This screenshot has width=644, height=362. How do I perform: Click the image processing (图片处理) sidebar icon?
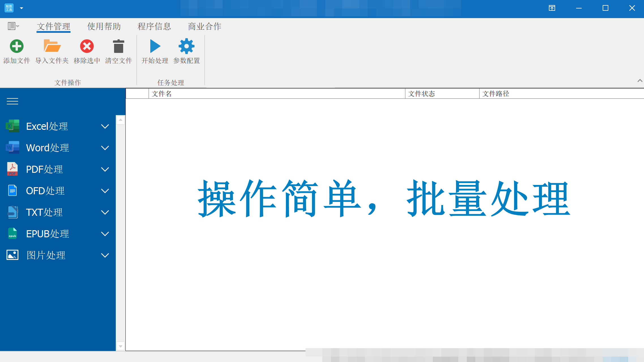coord(12,255)
